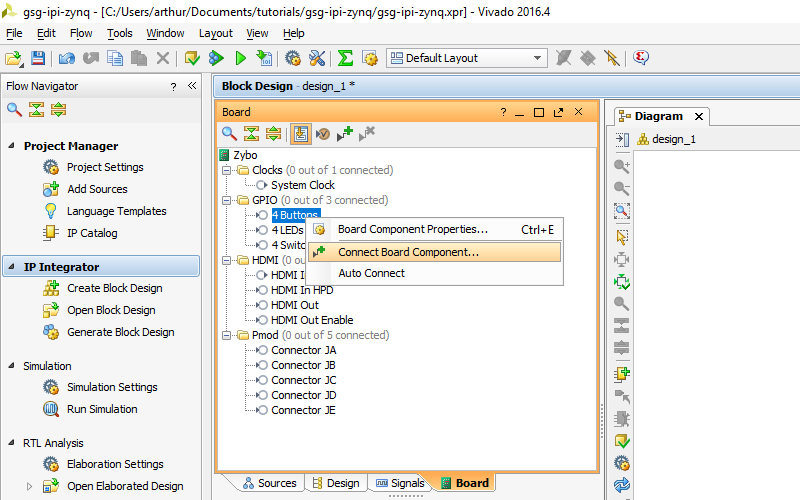The height and width of the screenshot is (500, 800).
Task: Collapse the Clocks folder in Board tree
Action: tap(227, 170)
